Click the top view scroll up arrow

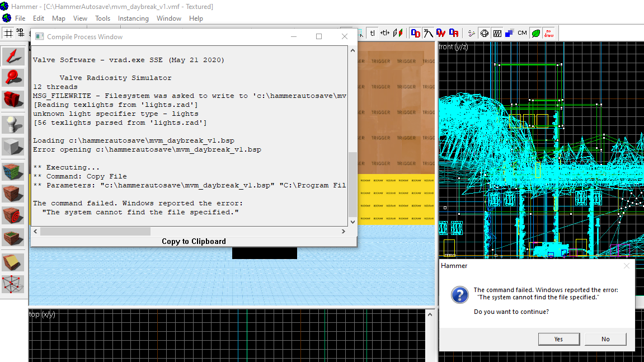(x=430, y=315)
